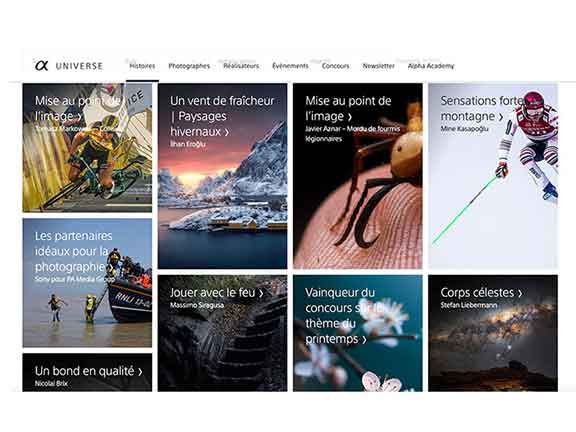Open the Concours menu item

click(x=335, y=66)
